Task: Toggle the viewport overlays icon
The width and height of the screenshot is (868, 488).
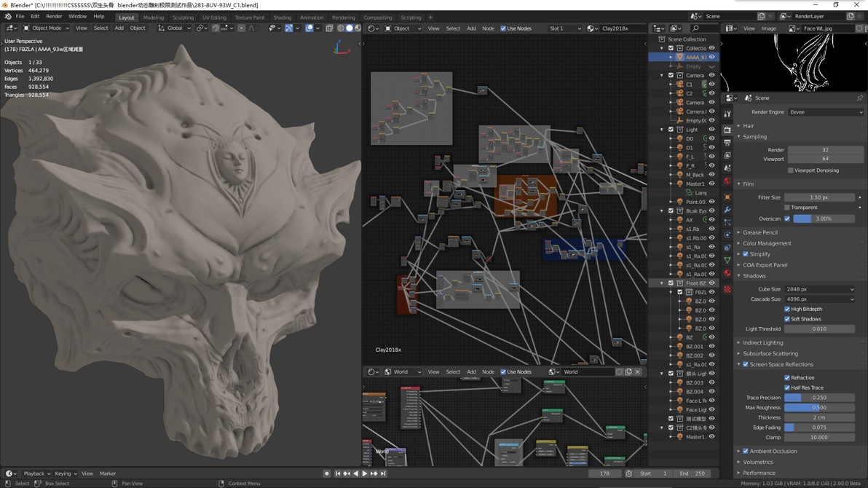Action: click(309, 28)
